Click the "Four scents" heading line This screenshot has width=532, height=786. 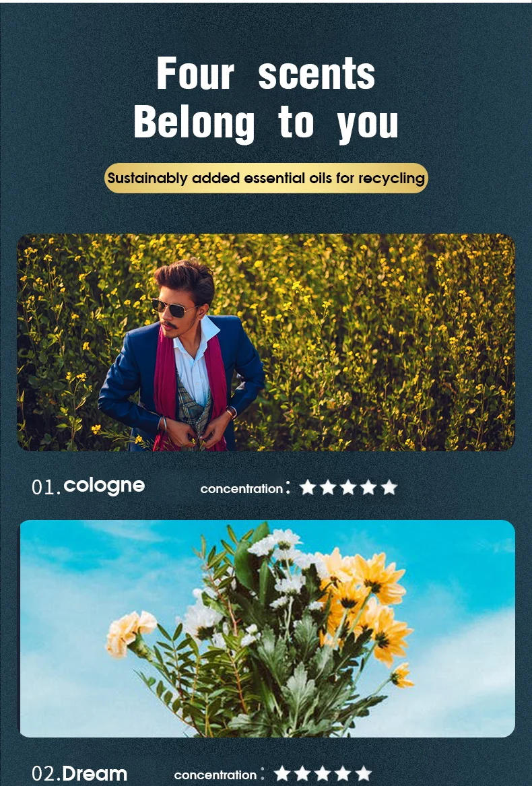click(x=266, y=73)
